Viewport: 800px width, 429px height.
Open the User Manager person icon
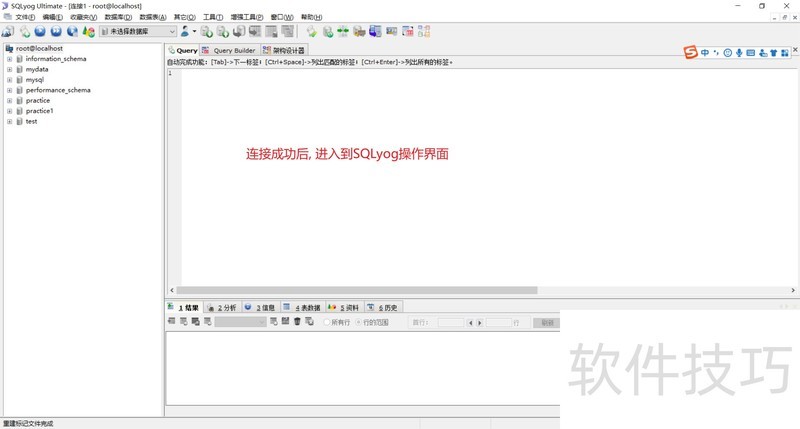185,32
